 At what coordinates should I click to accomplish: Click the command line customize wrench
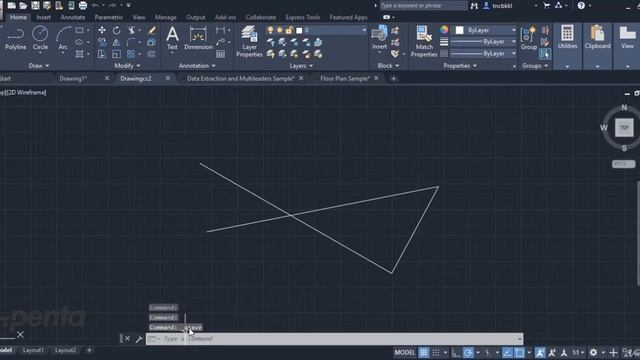click(x=139, y=339)
